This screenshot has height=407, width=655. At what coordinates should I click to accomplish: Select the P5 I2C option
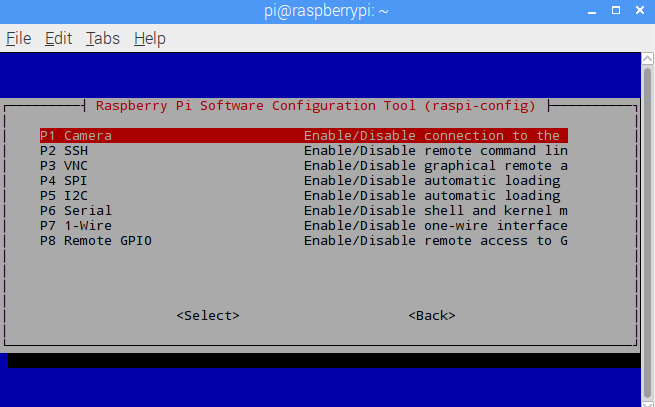(304, 196)
